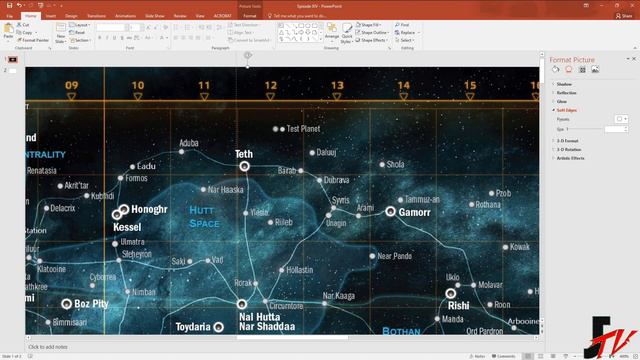Expand the Reflection section

click(566, 93)
